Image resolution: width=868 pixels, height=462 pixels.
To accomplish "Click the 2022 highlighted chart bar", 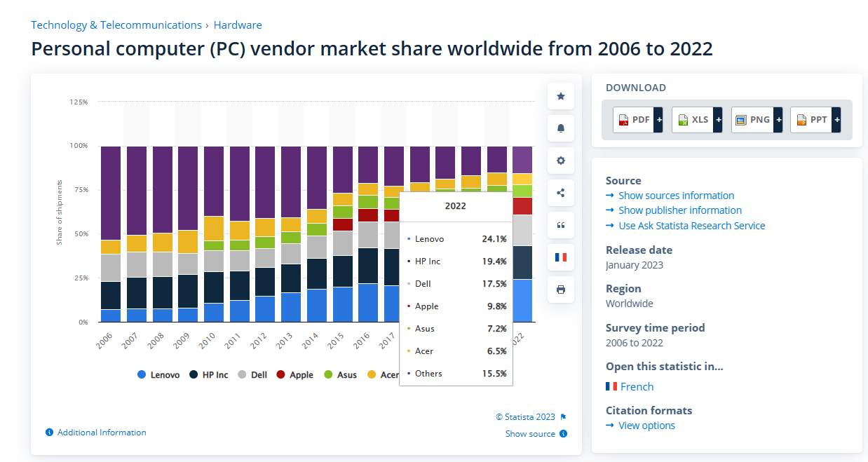I will [522, 234].
